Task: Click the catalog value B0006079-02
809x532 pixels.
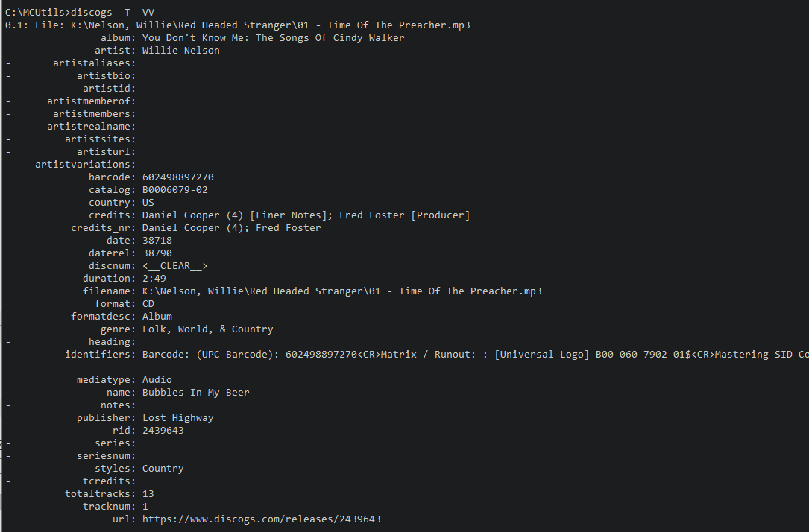Action: (x=175, y=190)
